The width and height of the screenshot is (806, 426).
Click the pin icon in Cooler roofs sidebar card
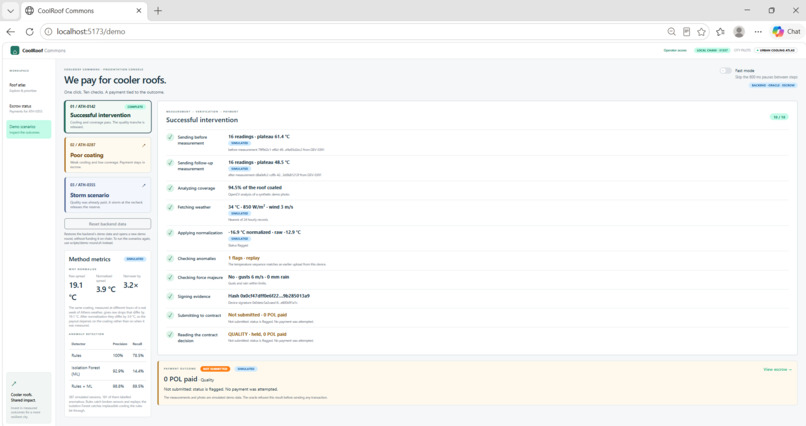(x=14, y=383)
